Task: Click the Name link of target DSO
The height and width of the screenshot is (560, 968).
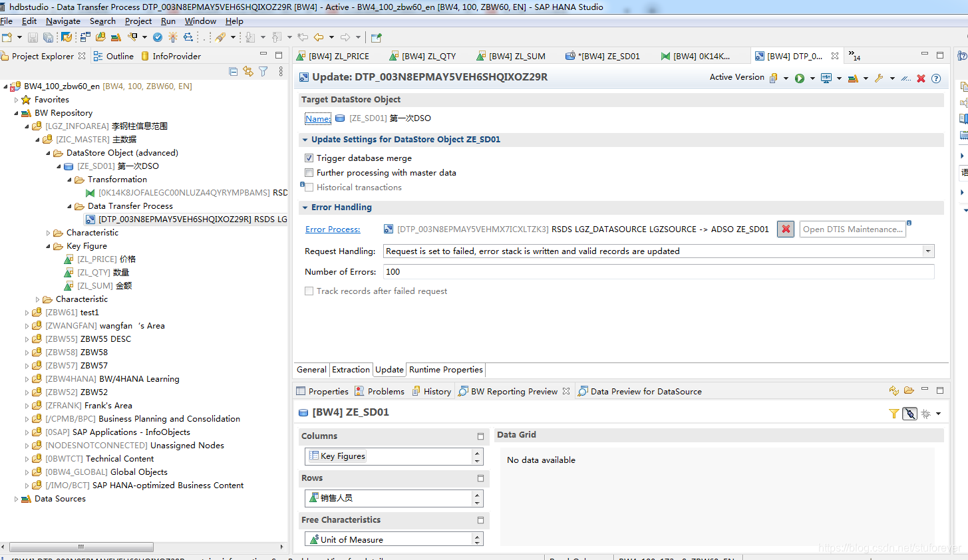Action: [317, 118]
